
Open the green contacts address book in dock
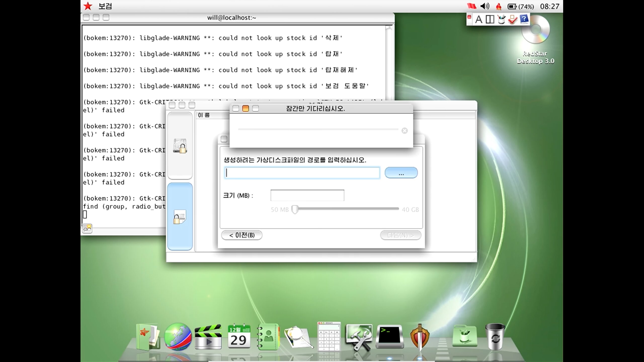coord(268,337)
